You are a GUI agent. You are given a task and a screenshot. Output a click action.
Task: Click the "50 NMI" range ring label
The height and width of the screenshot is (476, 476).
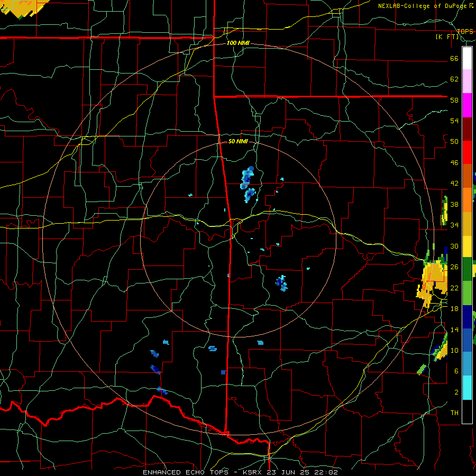pyautogui.click(x=238, y=141)
